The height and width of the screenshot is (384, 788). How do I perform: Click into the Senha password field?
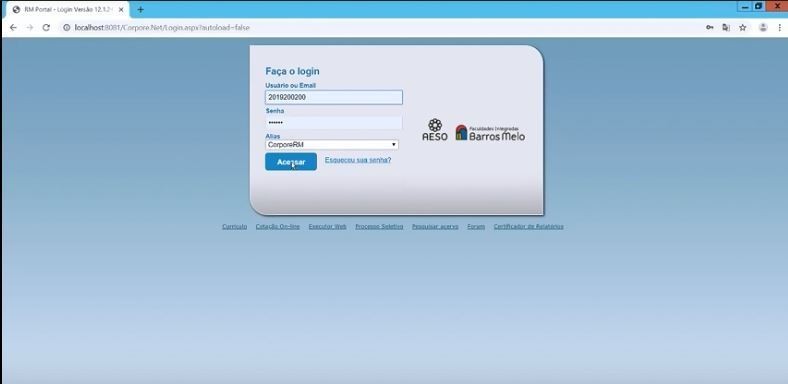click(334, 123)
